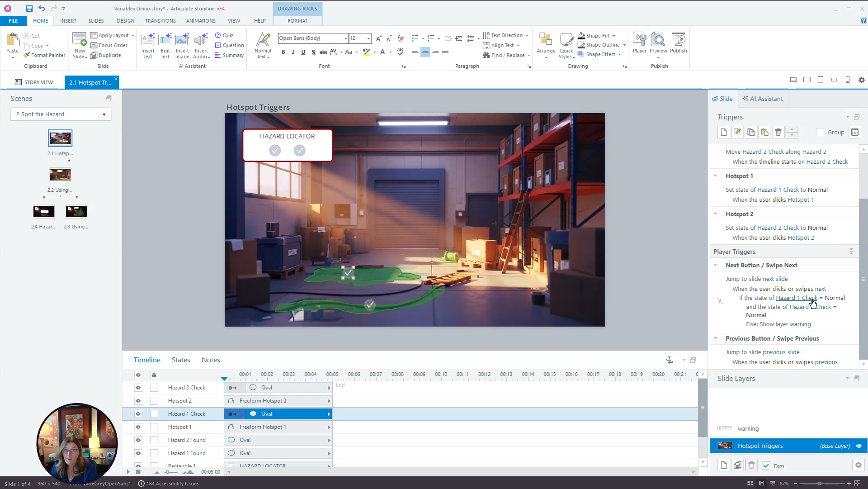
Task: Enable the Group triggers checkbox
Action: 820,132
